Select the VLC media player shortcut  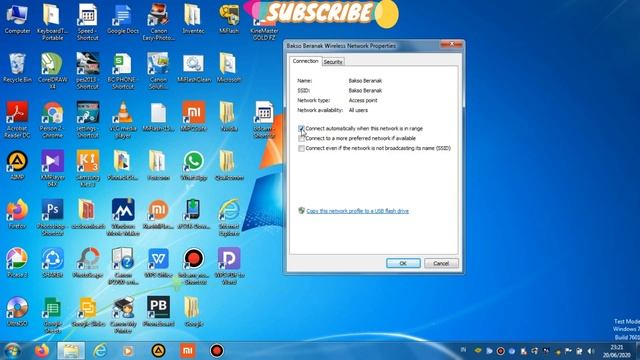122,120
